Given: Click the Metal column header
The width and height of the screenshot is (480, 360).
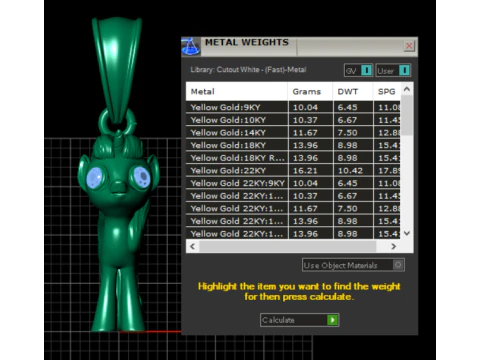Looking at the screenshot, I should tap(237, 91).
